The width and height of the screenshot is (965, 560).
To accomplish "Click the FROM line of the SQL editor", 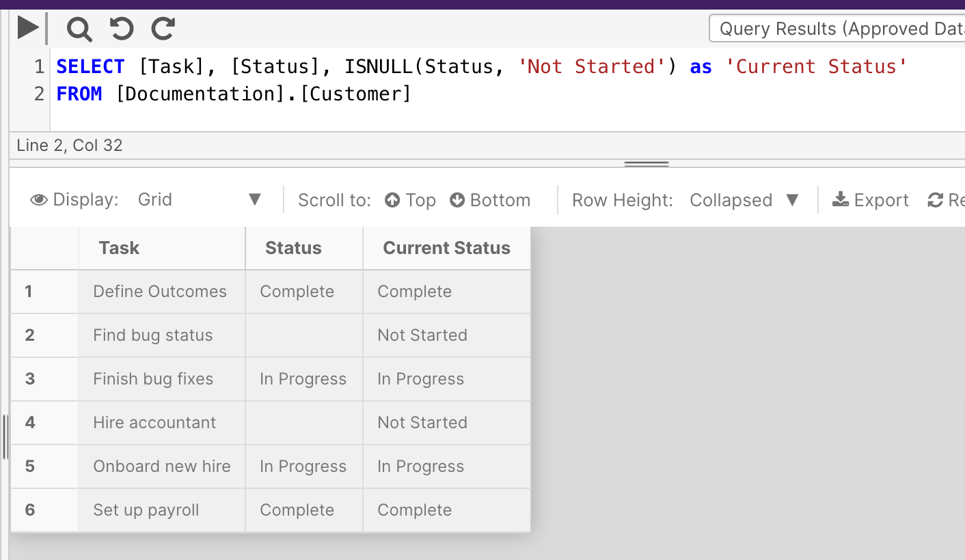I will pyautogui.click(x=234, y=94).
